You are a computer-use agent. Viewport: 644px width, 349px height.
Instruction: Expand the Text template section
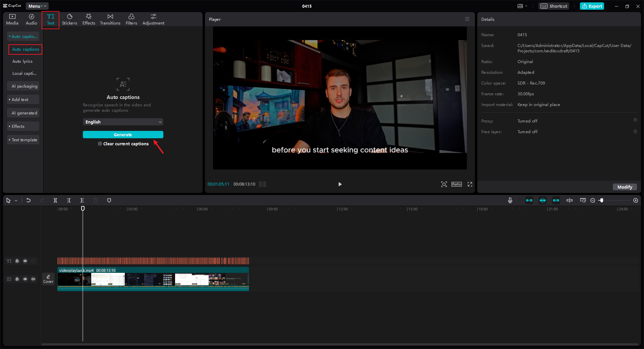[23, 140]
